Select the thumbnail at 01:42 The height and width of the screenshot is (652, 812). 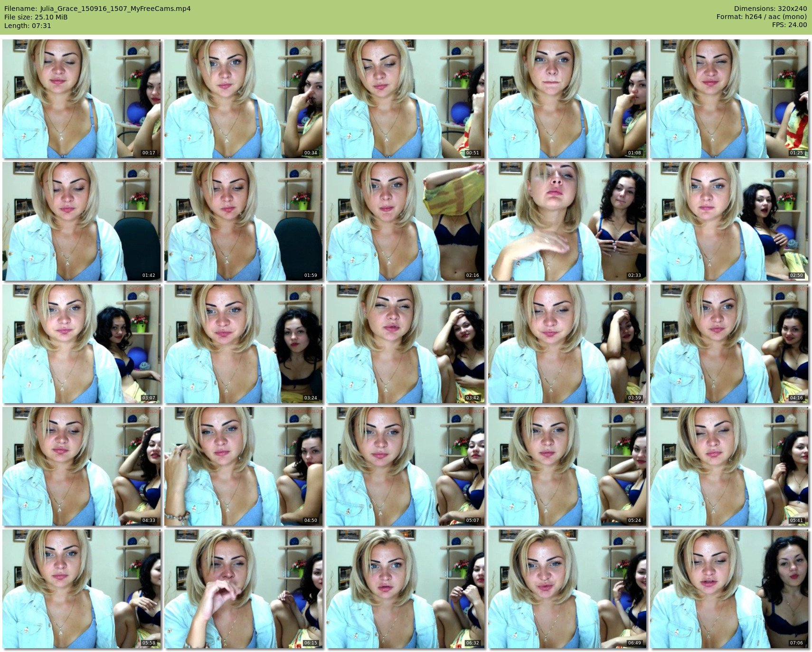click(x=82, y=221)
